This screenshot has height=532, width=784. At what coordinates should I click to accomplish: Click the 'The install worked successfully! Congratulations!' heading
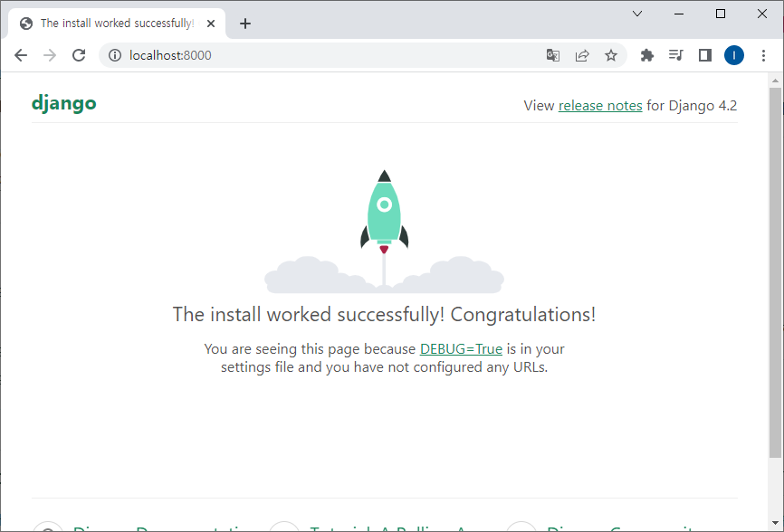coord(384,315)
